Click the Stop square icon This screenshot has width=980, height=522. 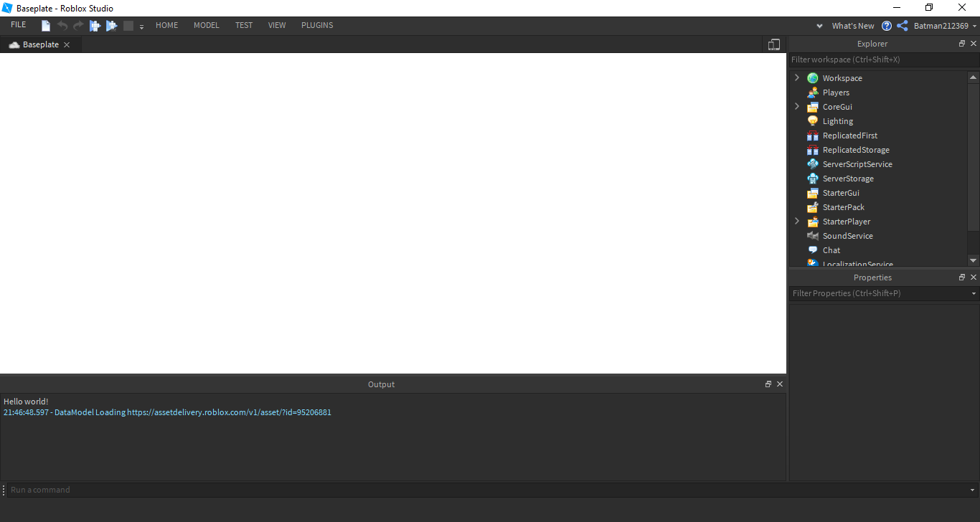128,26
